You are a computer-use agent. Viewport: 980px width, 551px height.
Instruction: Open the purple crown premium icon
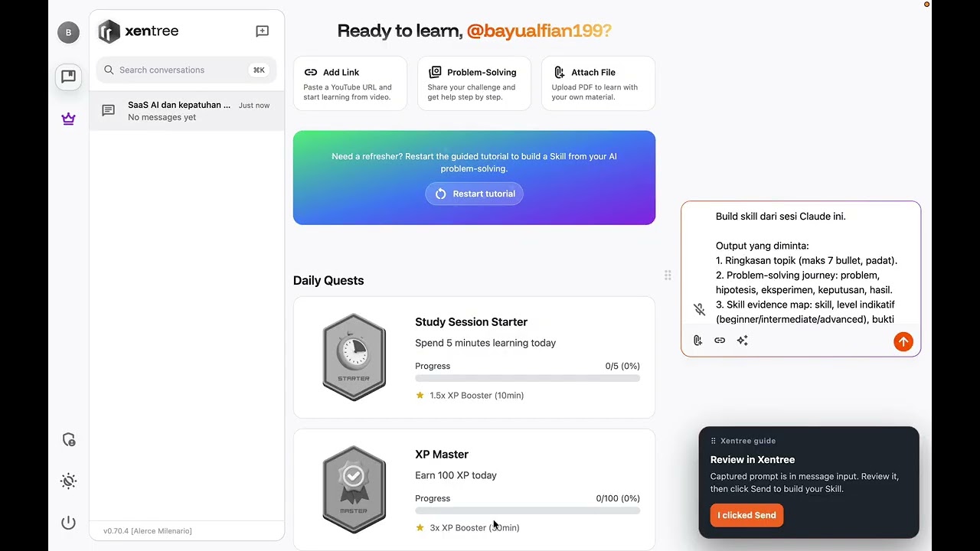click(x=68, y=119)
